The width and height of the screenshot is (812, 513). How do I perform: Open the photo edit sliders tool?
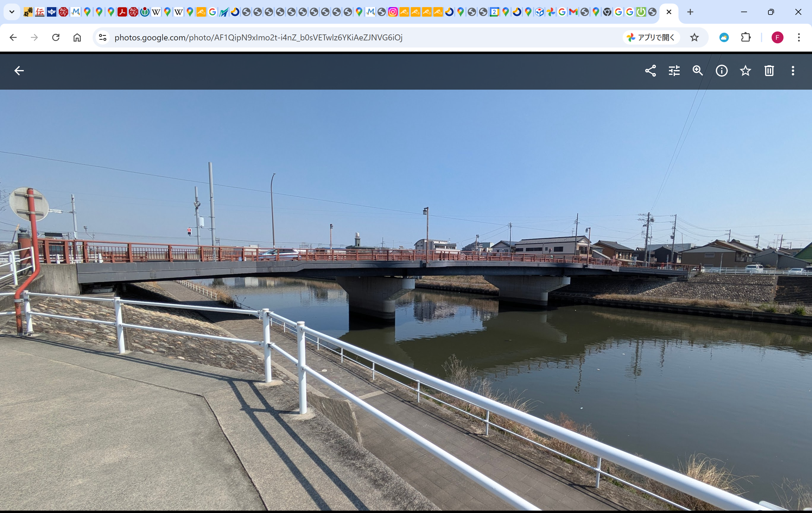[x=674, y=70]
